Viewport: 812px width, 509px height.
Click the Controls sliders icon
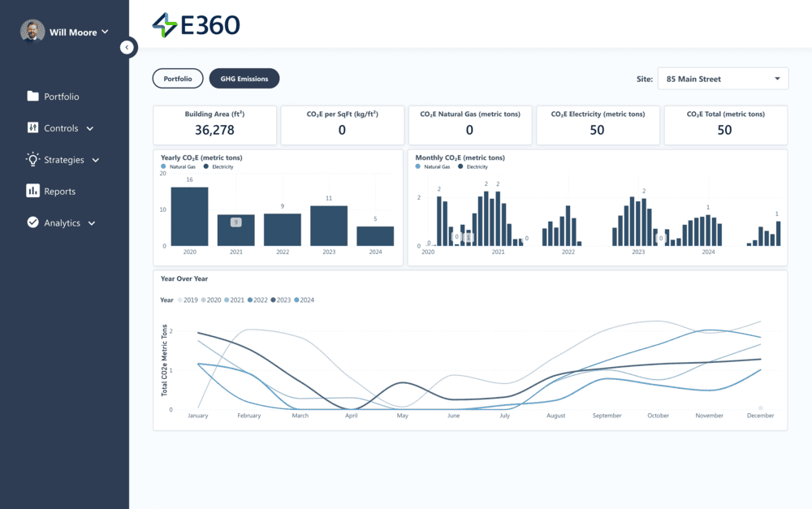point(33,127)
